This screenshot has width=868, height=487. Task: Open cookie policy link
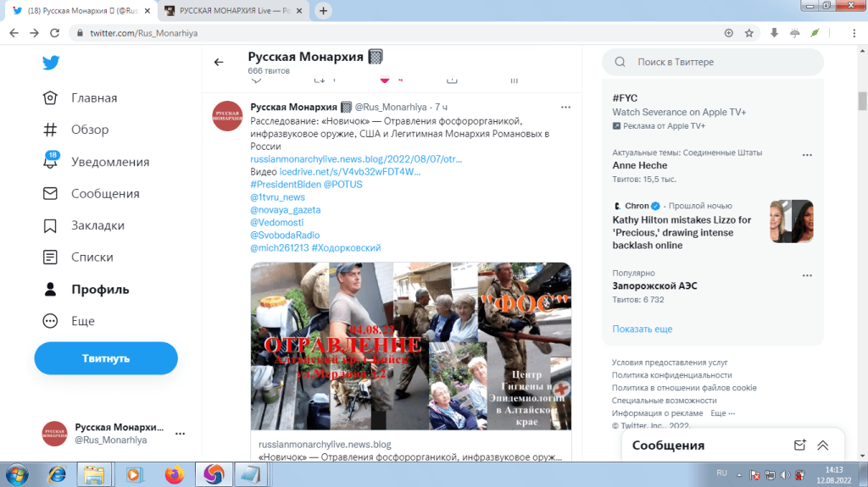[x=684, y=388]
